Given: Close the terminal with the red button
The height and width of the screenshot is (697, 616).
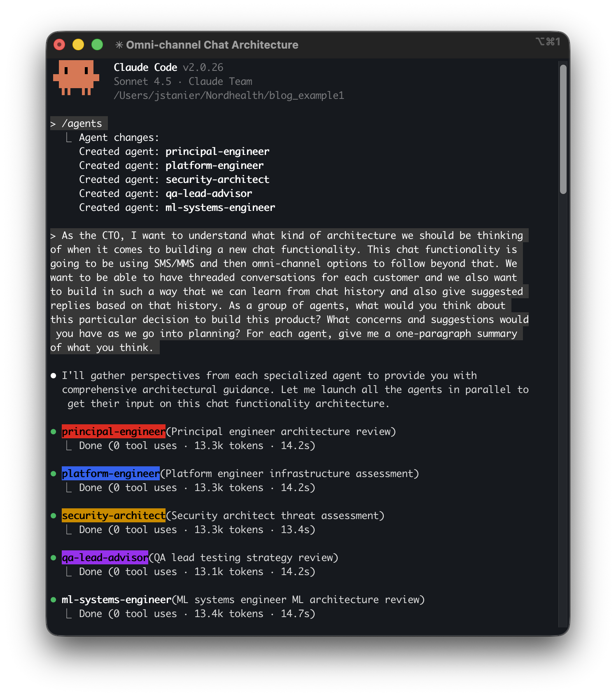Looking at the screenshot, I should coord(59,44).
